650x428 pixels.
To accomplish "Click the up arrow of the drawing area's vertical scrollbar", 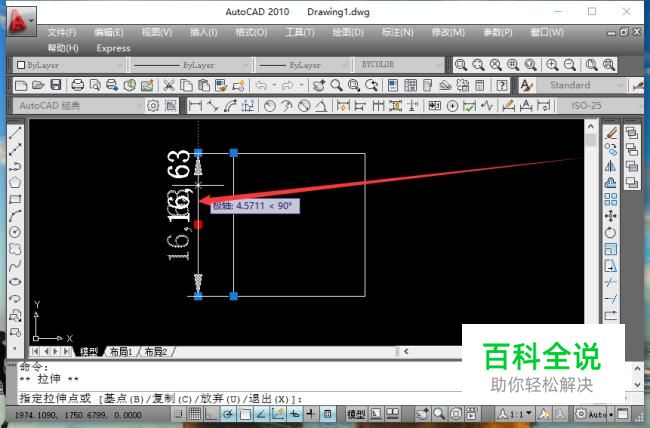I will [x=591, y=126].
